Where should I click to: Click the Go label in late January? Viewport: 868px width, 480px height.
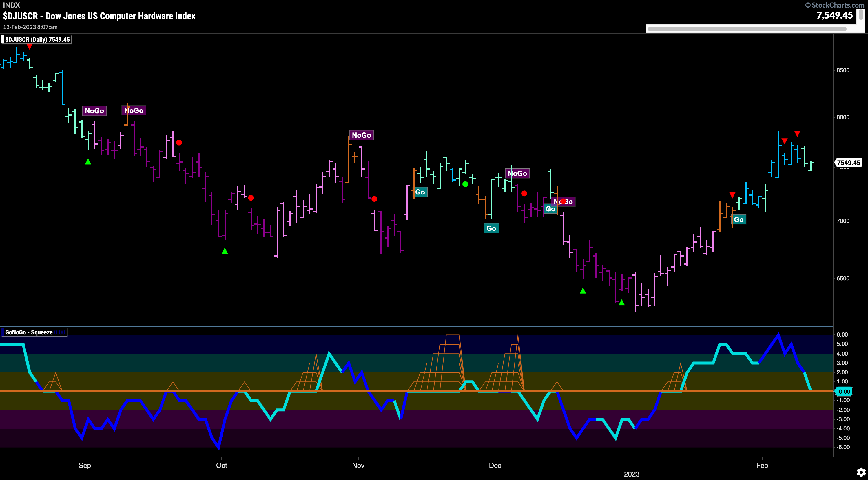738,220
